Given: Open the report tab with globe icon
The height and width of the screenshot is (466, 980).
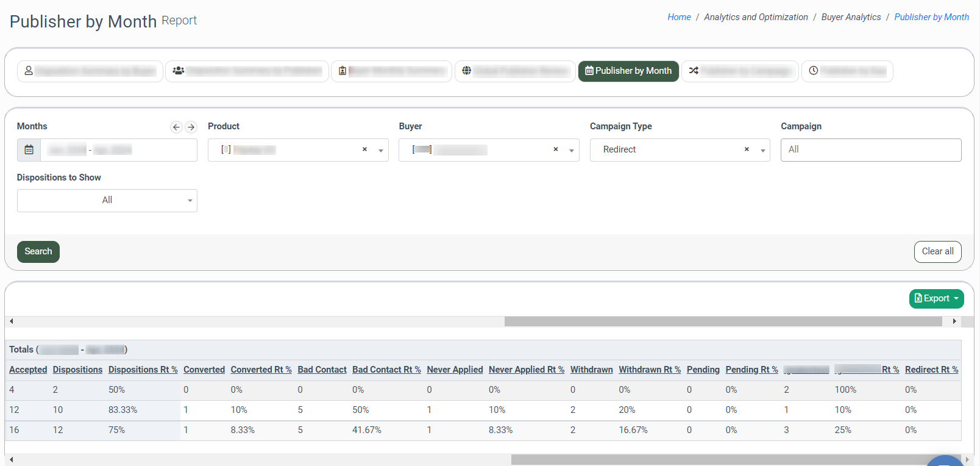Looking at the screenshot, I should tap(515, 71).
